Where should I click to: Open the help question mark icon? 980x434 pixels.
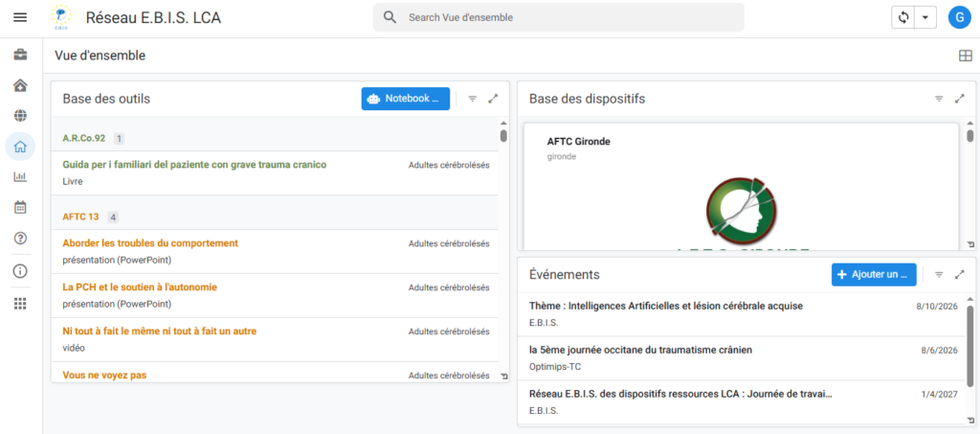point(20,238)
